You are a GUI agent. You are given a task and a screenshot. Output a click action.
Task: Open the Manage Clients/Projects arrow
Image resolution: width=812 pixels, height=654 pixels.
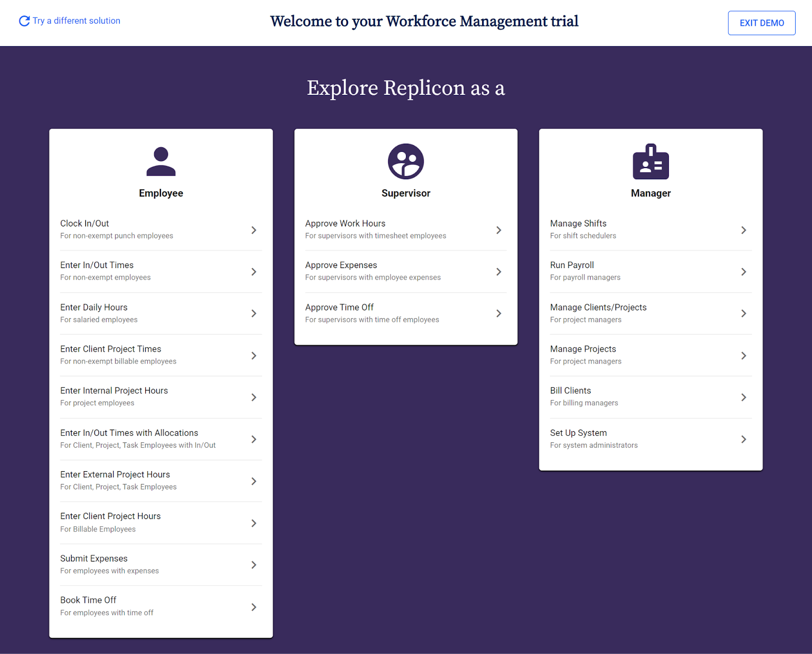[743, 313]
